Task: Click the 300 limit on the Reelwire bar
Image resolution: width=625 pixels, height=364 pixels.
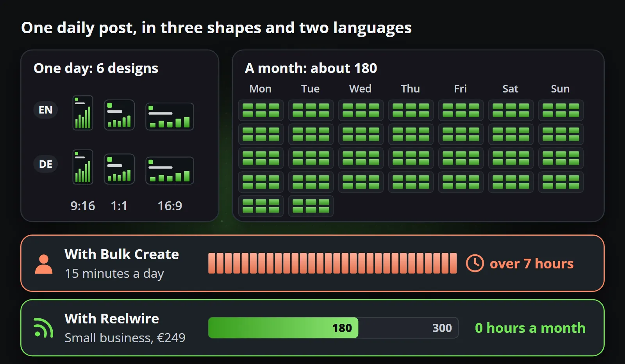Action: pos(442,328)
